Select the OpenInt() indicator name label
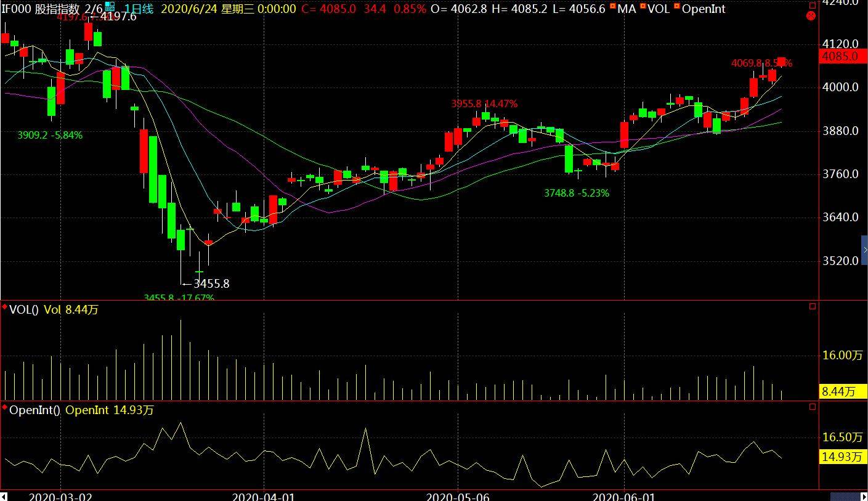This screenshot has width=868, height=501. point(34,410)
